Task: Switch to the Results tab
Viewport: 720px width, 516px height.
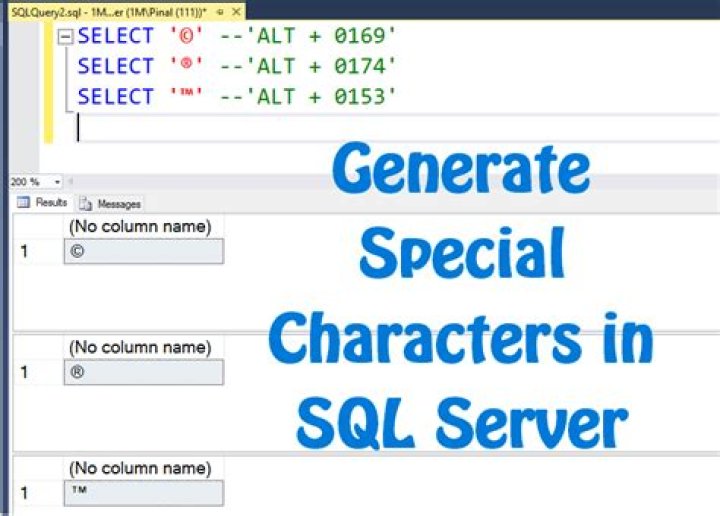Action: click(x=43, y=203)
